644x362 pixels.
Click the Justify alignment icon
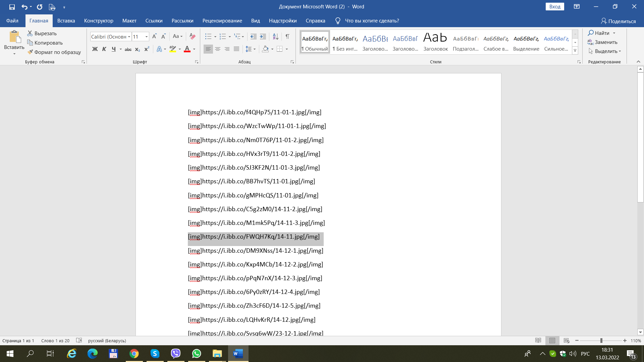coord(236,49)
